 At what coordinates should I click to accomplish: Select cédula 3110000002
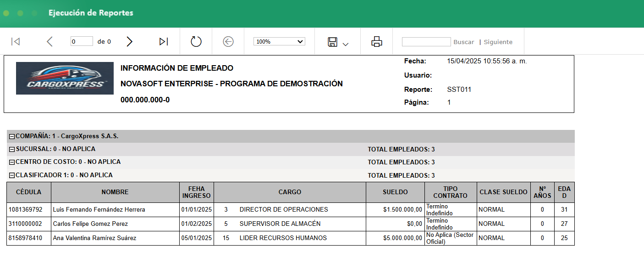pos(25,224)
